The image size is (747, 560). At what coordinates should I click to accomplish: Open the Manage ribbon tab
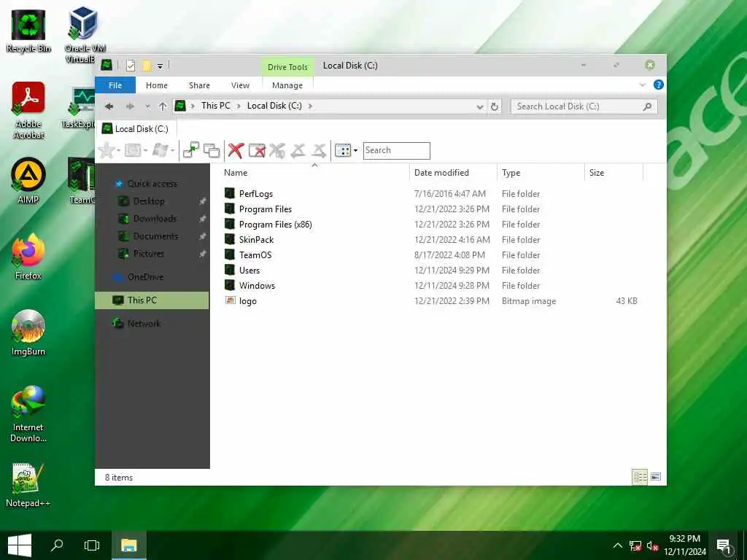pos(287,85)
